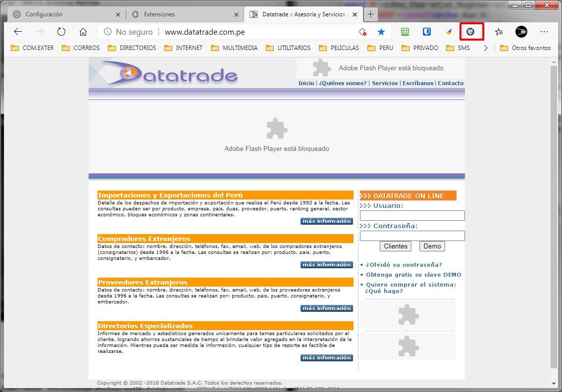
Task: Open the PRIVADO favorites folder
Action: click(x=420, y=48)
